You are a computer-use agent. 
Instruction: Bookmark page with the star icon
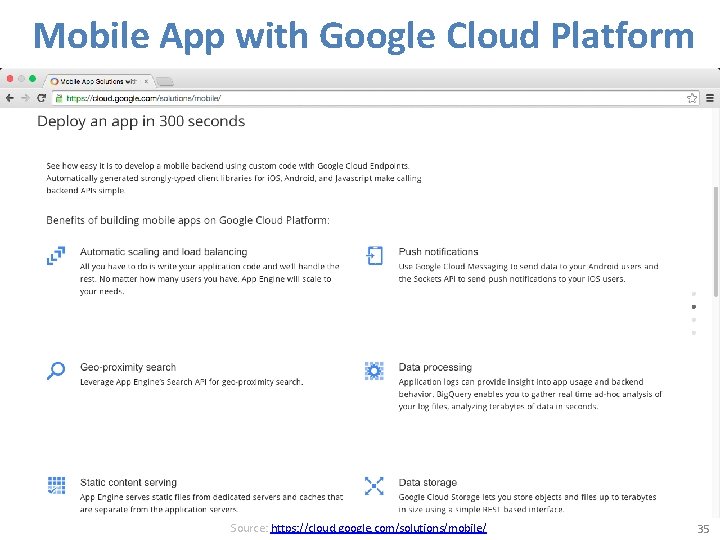(692, 98)
